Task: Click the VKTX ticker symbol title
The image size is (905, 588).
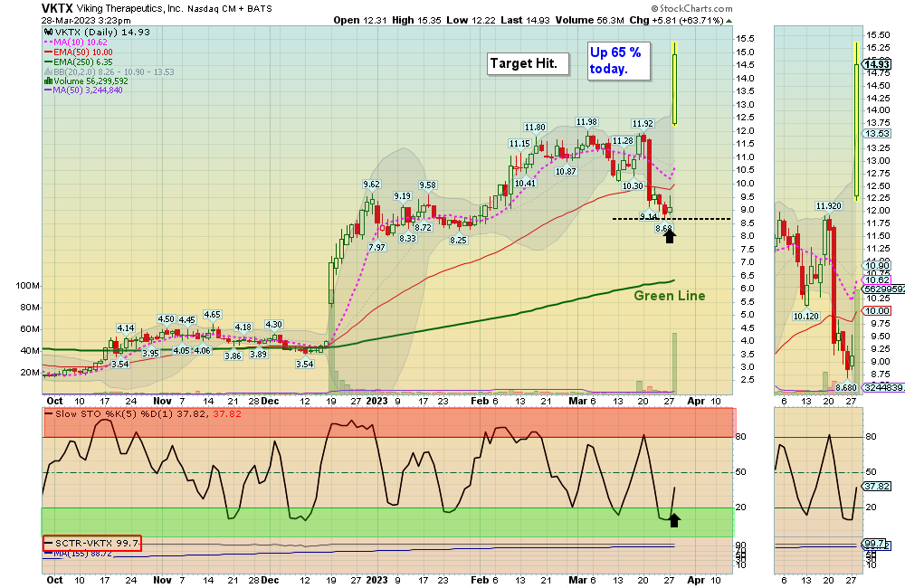Action: (48, 8)
